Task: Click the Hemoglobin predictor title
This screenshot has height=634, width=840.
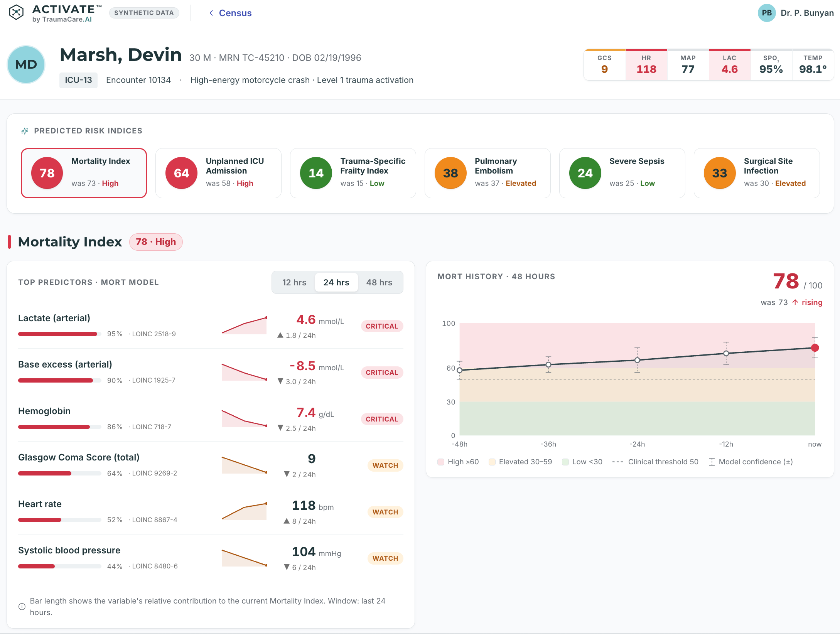Action: [44, 411]
